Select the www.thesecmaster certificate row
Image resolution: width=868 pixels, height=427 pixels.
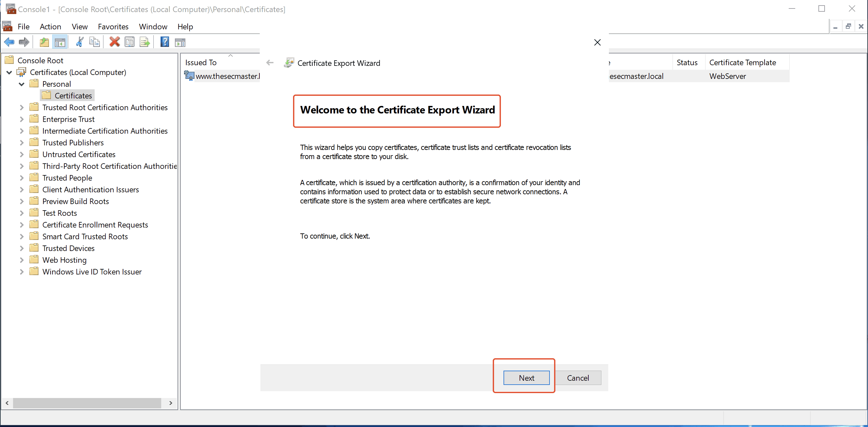coord(227,76)
